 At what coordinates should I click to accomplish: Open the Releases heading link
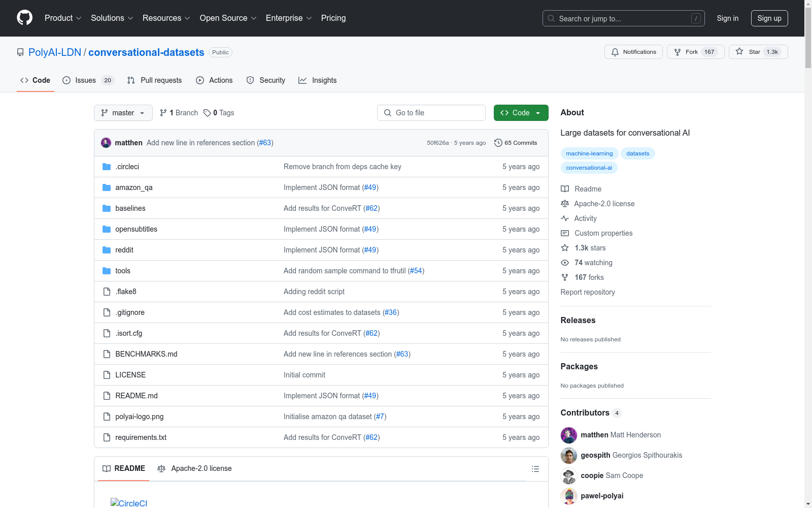[x=578, y=320]
